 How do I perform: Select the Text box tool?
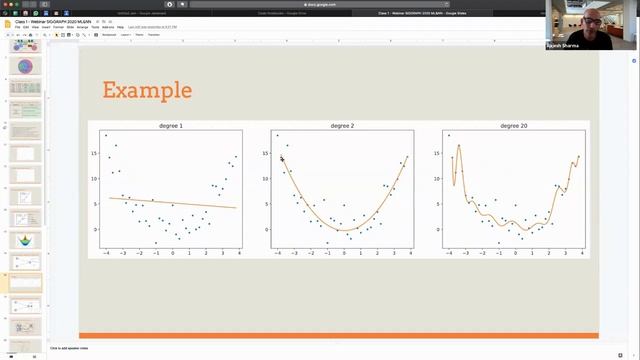(63, 35)
